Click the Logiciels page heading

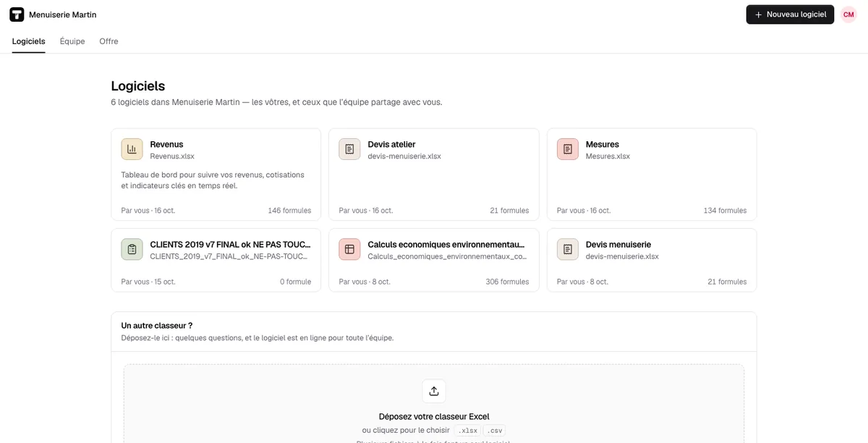(x=138, y=86)
